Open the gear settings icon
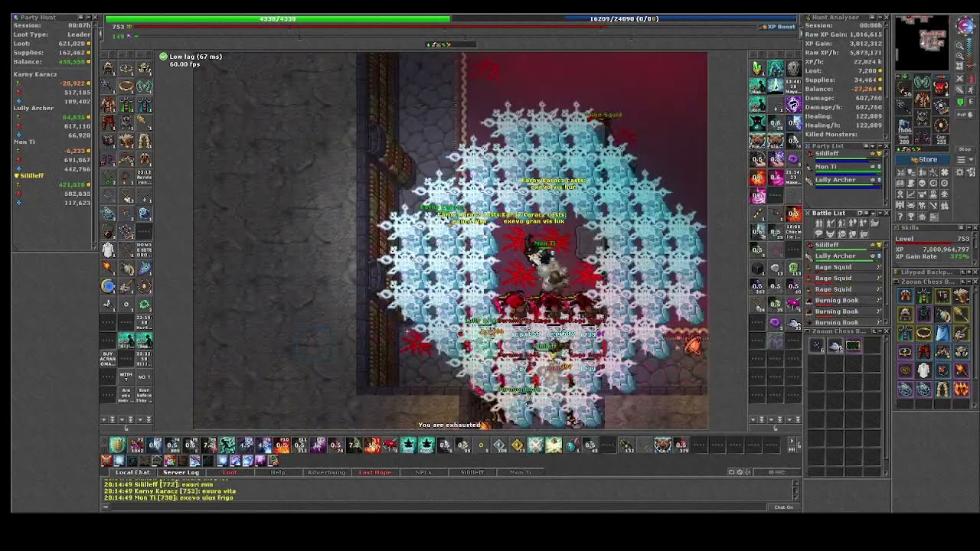 coord(959,172)
